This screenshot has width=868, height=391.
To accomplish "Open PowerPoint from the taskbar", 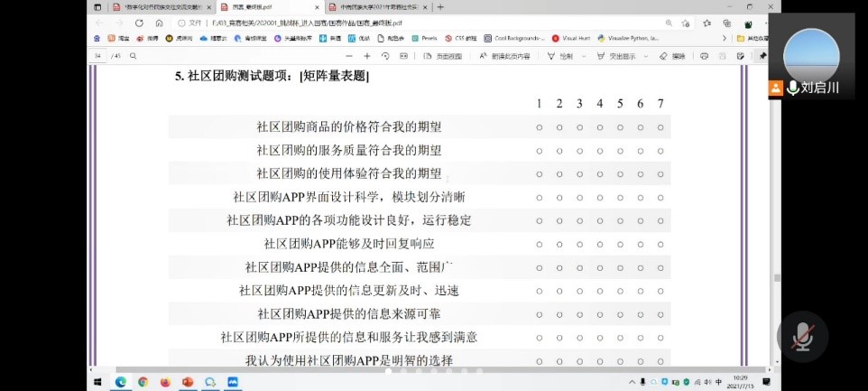I will point(188,382).
